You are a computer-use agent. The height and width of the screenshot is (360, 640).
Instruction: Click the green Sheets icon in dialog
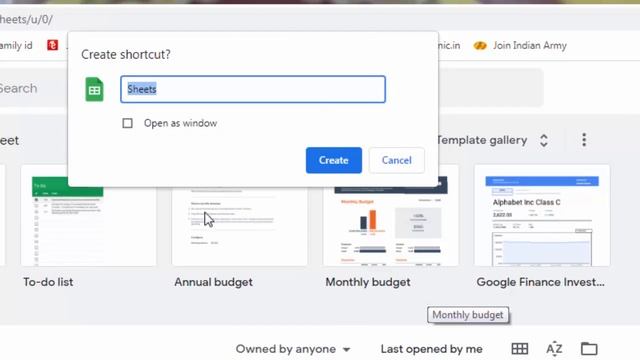[x=94, y=89]
